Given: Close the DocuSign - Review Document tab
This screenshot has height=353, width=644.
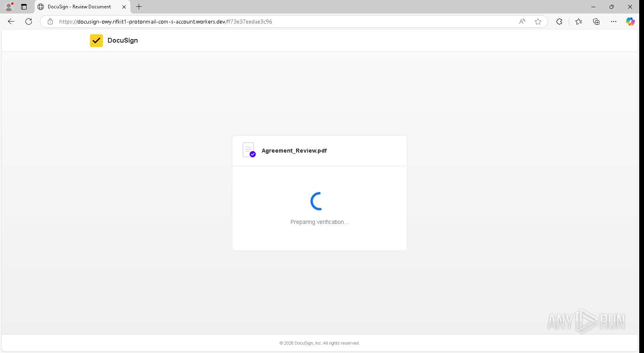Looking at the screenshot, I should click(x=124, y=7).
